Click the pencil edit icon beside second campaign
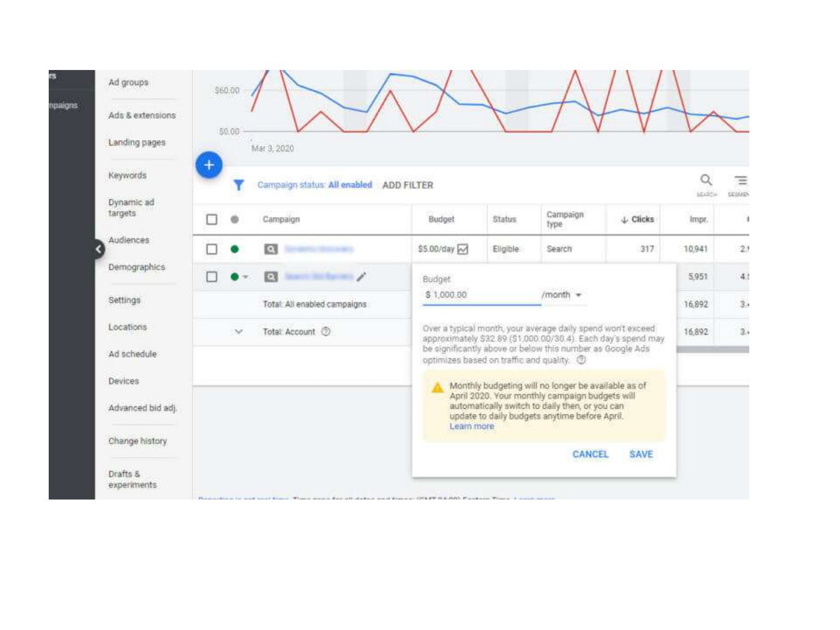This screenshot has height=630, width=840. [362, 277]
